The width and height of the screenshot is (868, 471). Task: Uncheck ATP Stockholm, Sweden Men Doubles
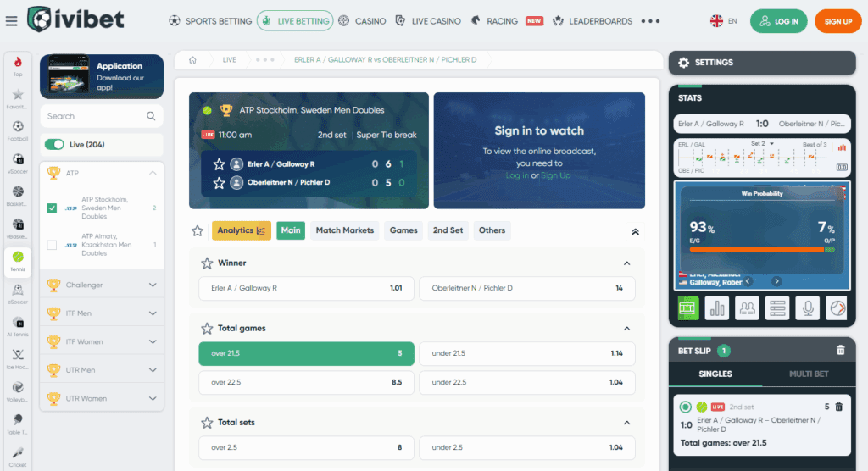[52, 208]
